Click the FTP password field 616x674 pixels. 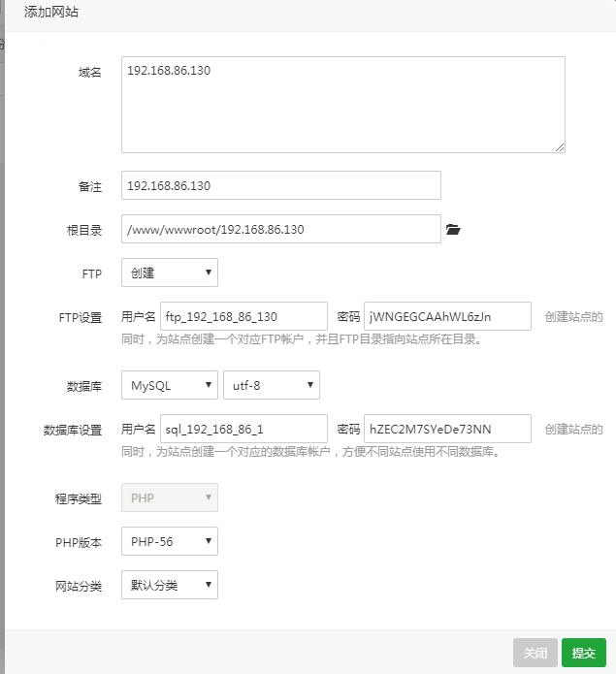click(x=447, y=316)
